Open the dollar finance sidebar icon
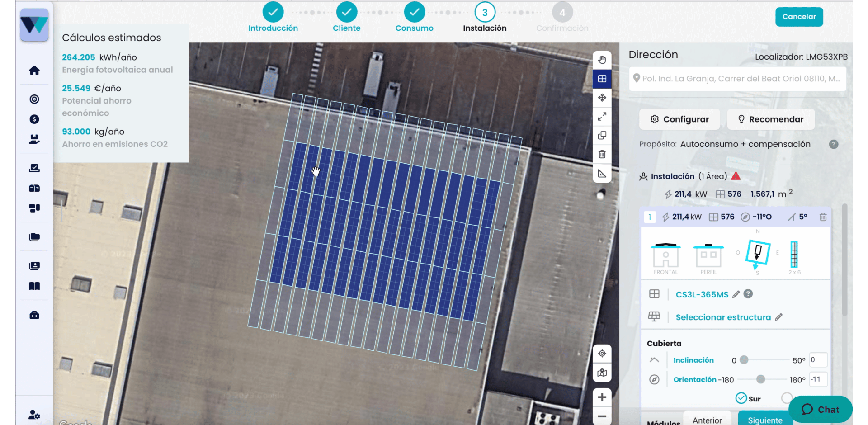The width and height of the screenshot is (868, 425). click(34, 119)
